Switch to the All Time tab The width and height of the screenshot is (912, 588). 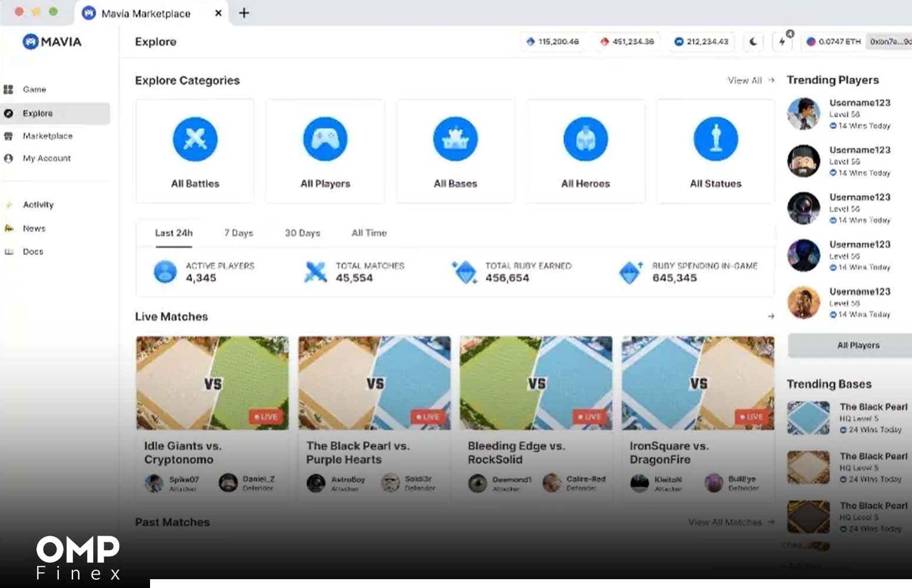369,233
